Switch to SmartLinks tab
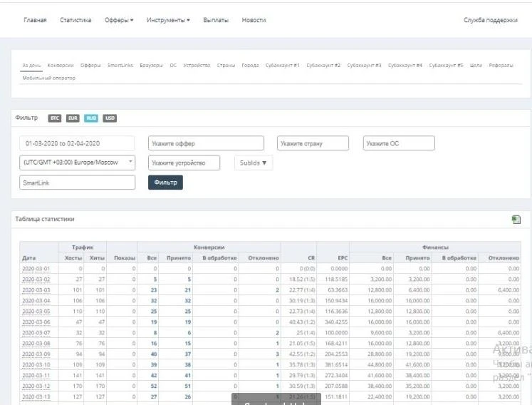The height and width of the screenshot is (405, 532). coord(120,65)
